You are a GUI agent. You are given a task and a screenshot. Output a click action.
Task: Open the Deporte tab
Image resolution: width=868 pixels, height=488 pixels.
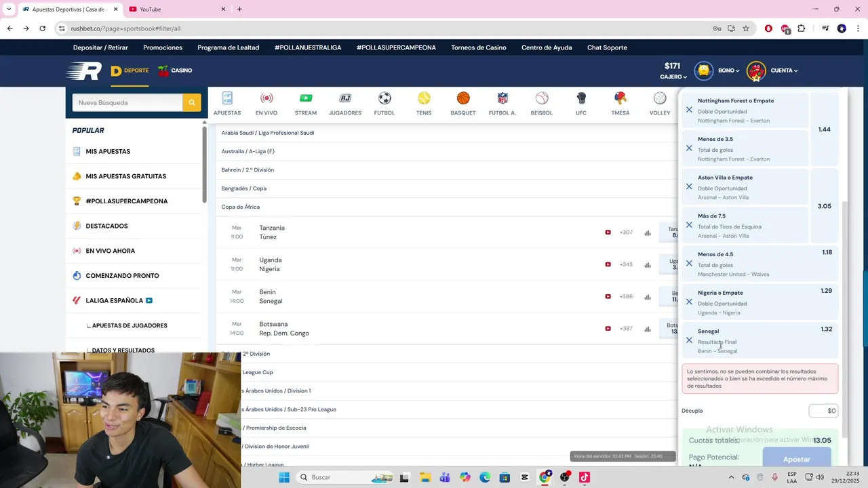pyautogui.click(x=130, y=70)
